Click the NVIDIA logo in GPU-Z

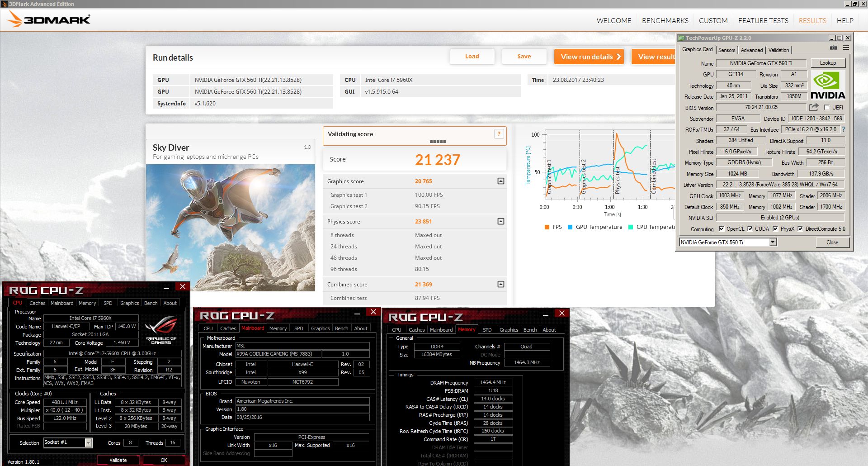pos(828,85)
